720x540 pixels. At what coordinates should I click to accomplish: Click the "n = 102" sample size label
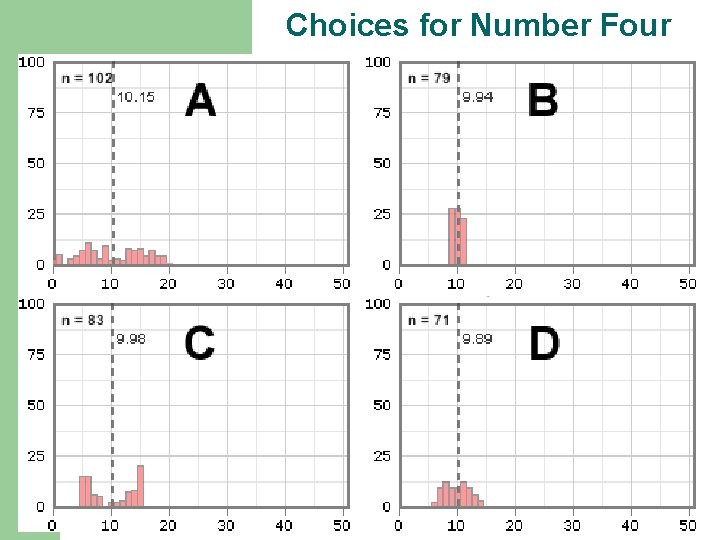(87, 78)
